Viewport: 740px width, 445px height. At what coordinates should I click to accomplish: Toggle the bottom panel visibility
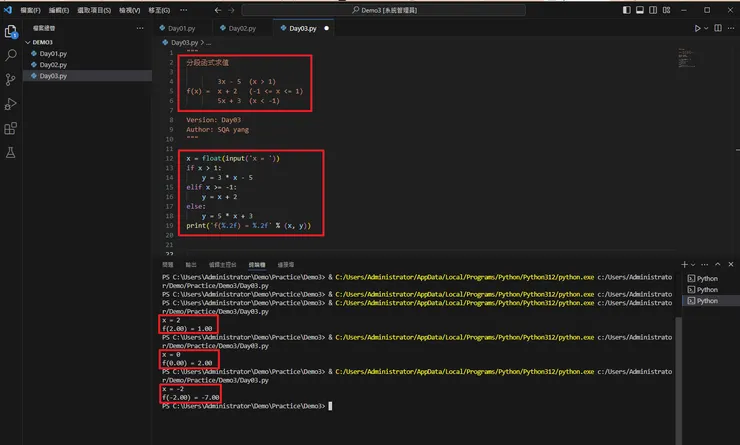point(639,9)
